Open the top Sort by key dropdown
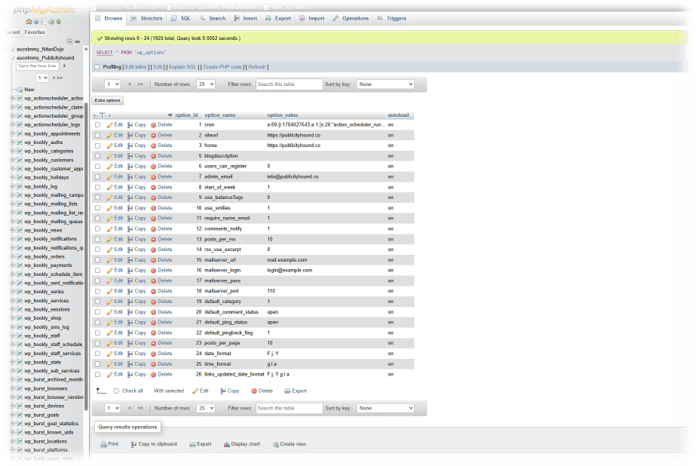This screenshot has height=466, width=696. tap(386, 84)
